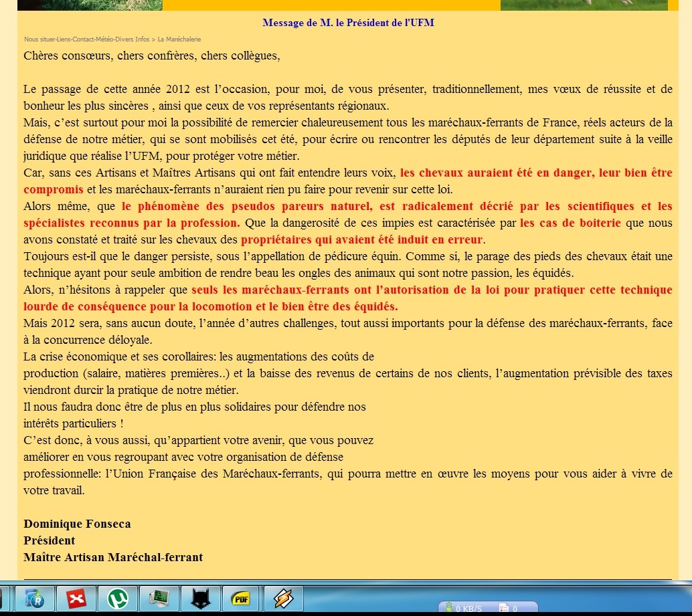Click the greeting line 'Chères consœurs, chers confrères'
This screenshot has width=692, height=616.
151,56
